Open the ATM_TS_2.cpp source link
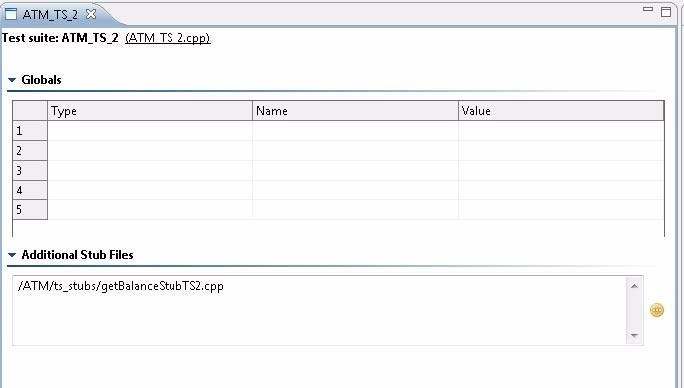 point(168,38)
